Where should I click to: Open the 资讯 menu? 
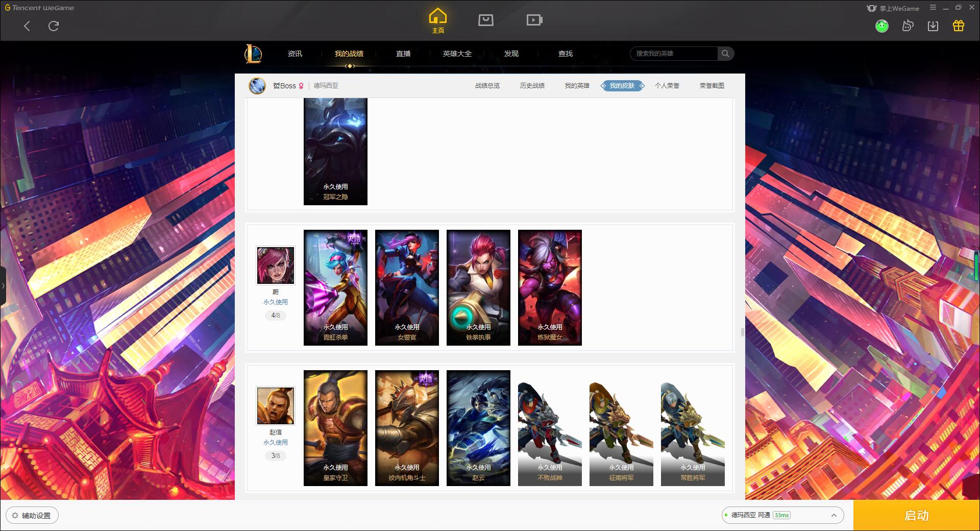point(295,54)
